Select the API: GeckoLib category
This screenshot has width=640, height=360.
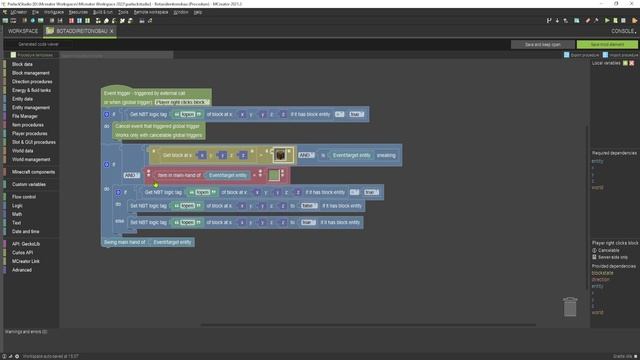(x=26, y=244)
